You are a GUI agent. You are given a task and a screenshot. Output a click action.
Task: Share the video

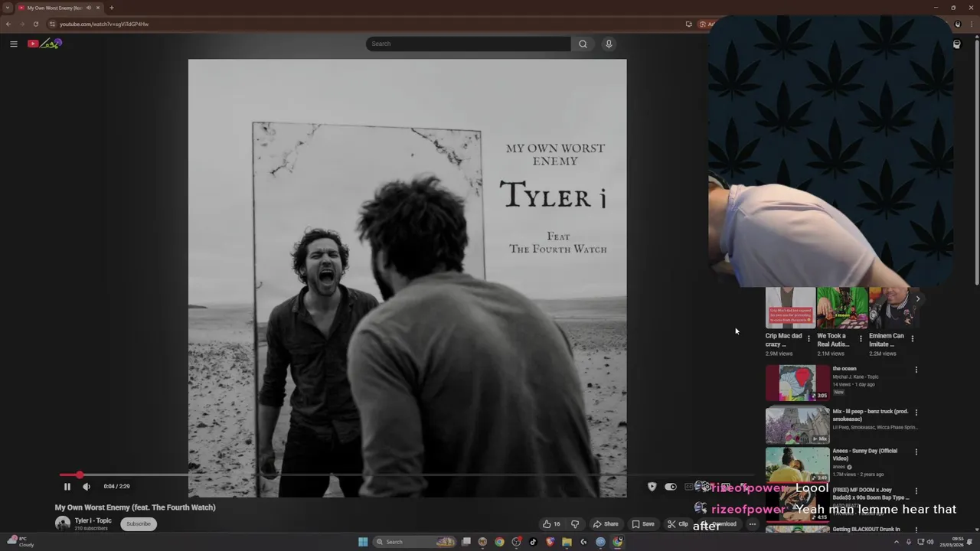click(606, 524)
